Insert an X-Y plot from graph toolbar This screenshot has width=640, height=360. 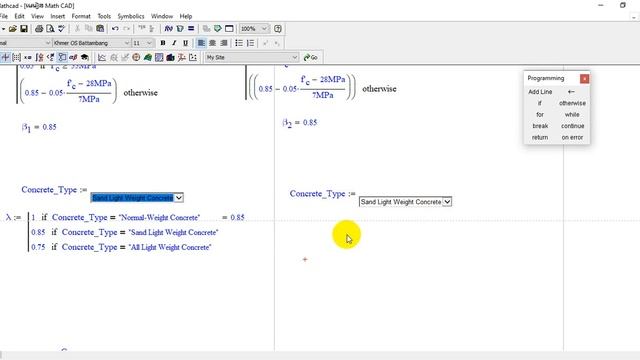point(102,58)
